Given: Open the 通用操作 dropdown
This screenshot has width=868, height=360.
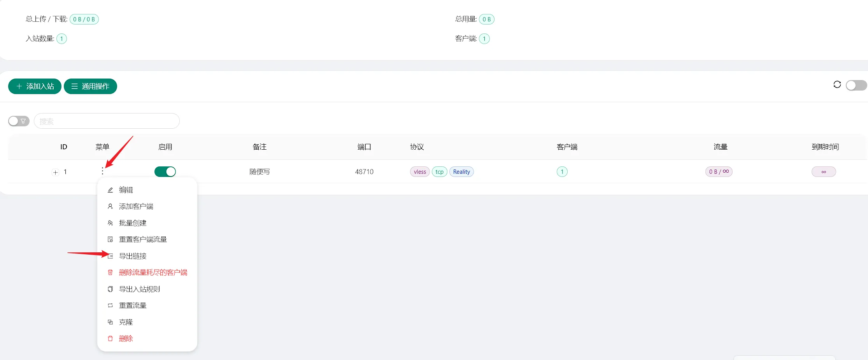Looking at the screenshot, I should click(90, 86).
